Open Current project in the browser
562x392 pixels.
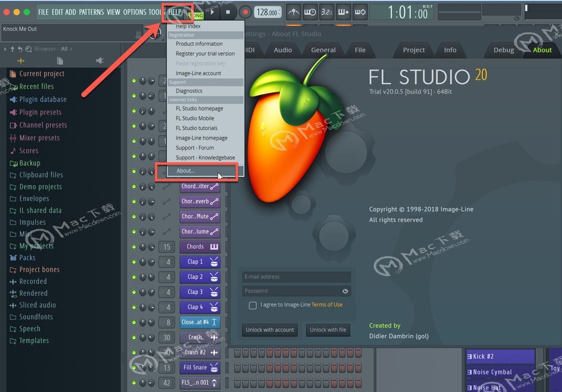point(37,74)
